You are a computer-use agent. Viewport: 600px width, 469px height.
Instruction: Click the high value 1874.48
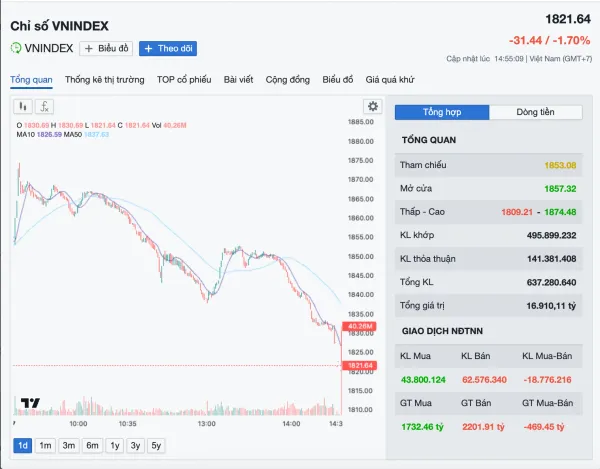560,212
